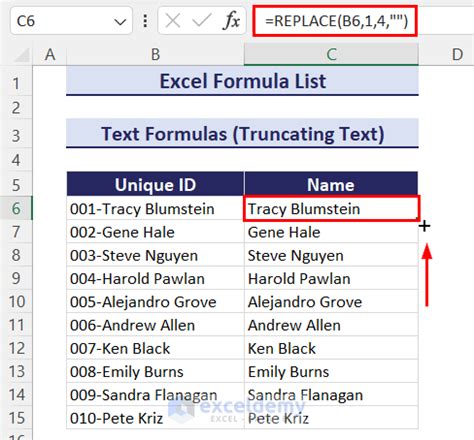Viewport: 474px width, 440px height.
Task: Click the 'Name' header cell
Action: (x=331, y=184)
